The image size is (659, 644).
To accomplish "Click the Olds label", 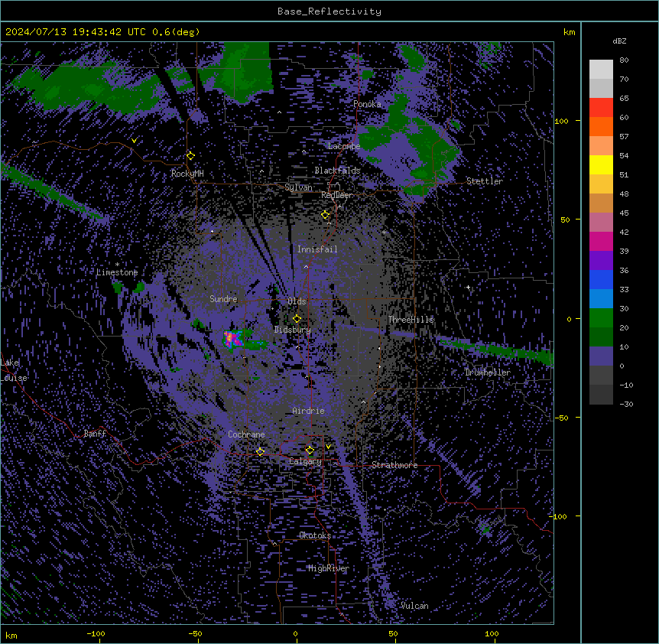I will click(297, 301).
